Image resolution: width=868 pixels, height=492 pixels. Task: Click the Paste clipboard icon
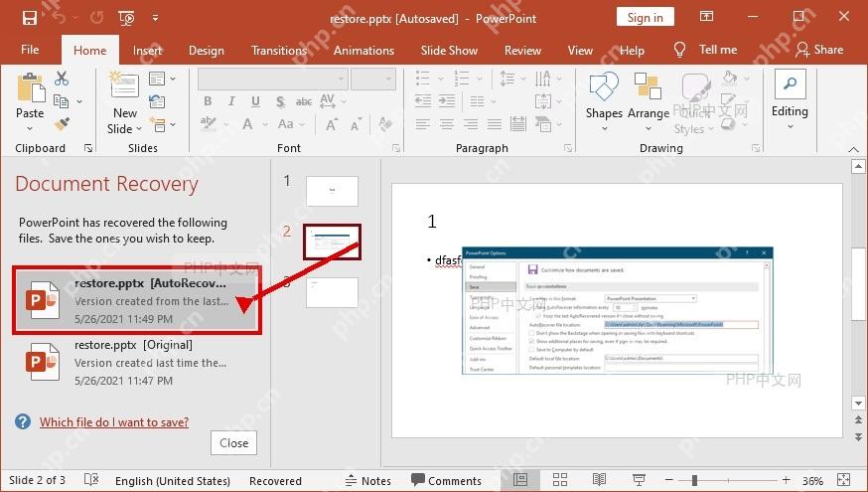point(31,87)
